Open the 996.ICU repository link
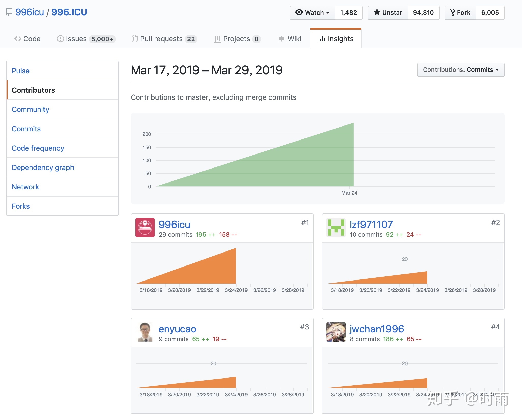 69,12
